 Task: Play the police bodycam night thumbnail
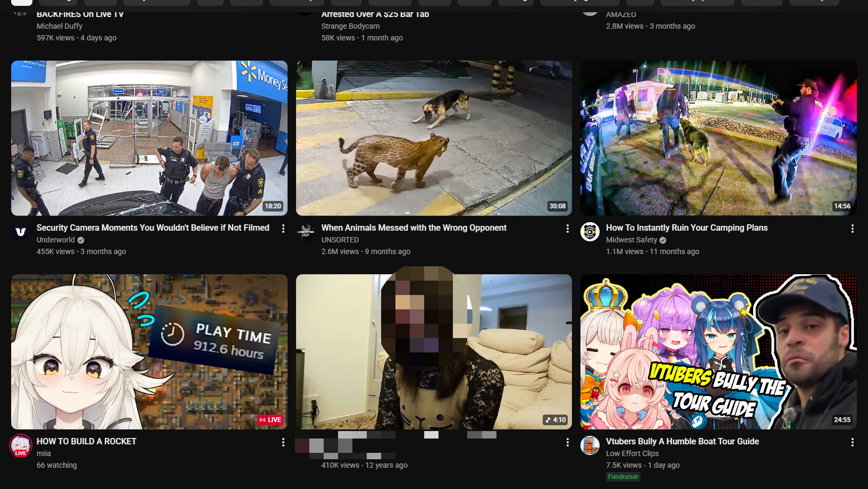pyautogui.click(x=719, y=138)
